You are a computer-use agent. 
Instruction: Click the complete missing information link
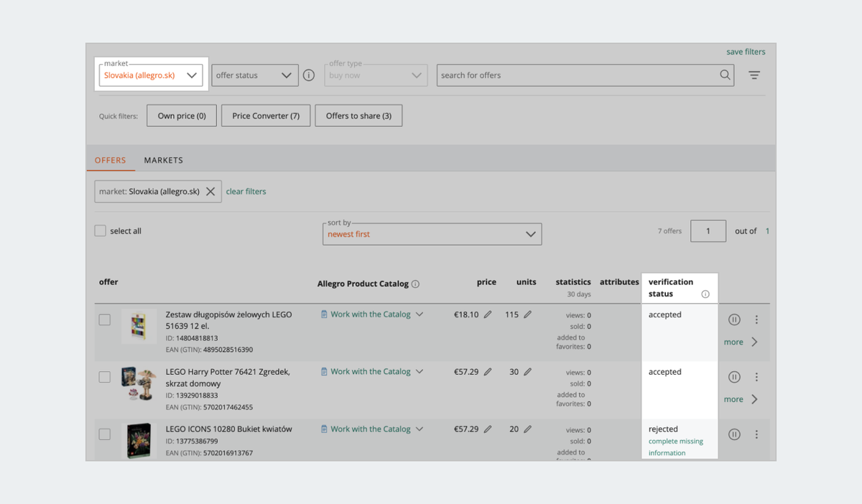(675, 447)
